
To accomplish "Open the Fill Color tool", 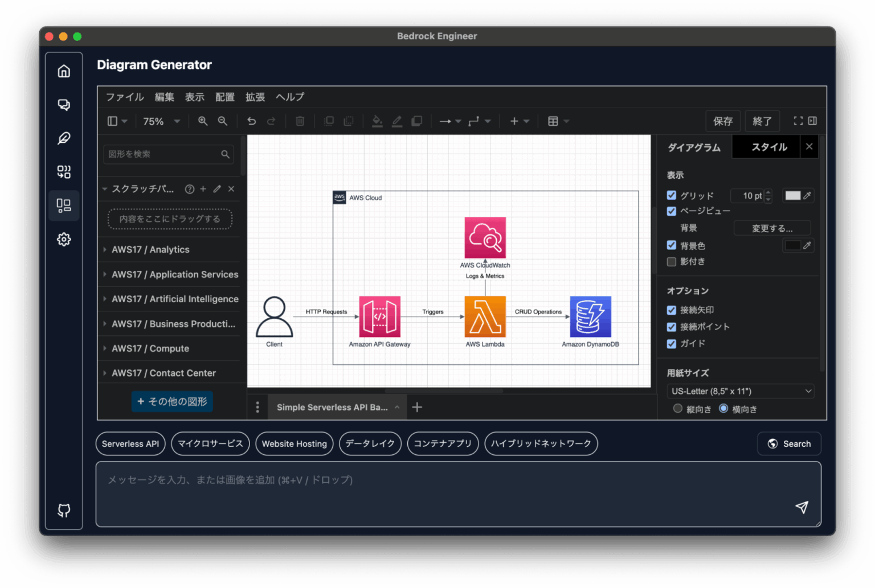I will click(x=377, y=121).
